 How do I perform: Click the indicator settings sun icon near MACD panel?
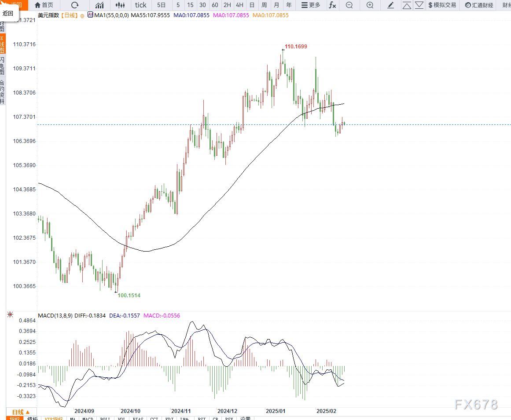[11, 314]
